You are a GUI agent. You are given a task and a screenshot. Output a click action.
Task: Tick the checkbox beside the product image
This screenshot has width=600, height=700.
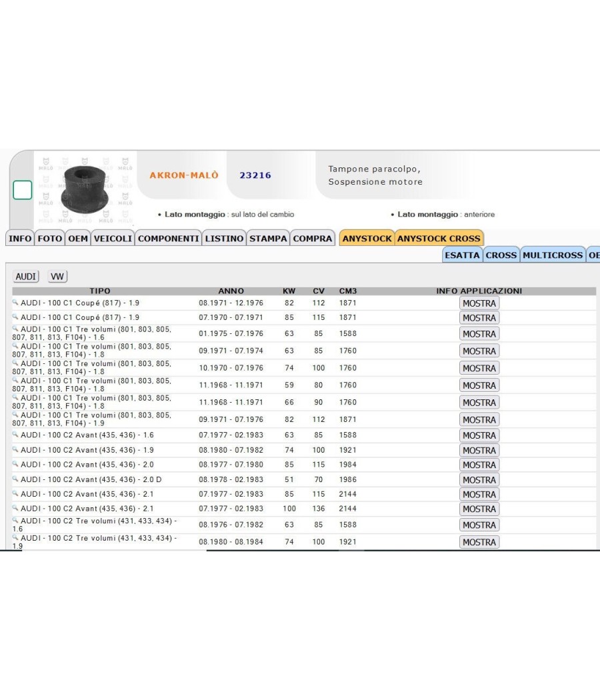[22, 190]
